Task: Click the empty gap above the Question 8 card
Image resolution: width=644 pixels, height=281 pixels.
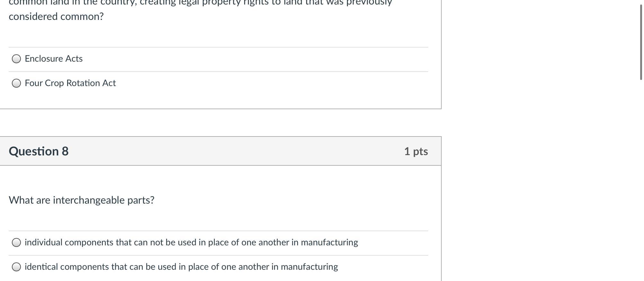Action: click(x=220, y=123)
